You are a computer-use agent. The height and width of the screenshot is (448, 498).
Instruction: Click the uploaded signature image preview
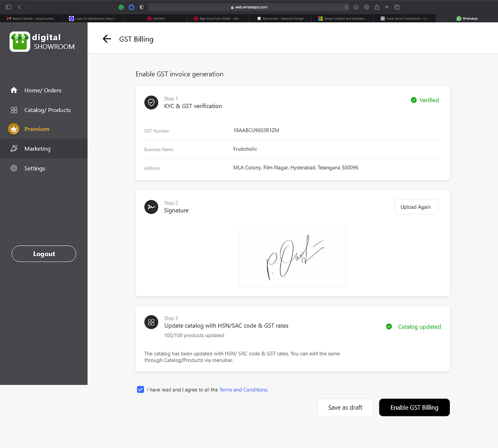[293, 256]
